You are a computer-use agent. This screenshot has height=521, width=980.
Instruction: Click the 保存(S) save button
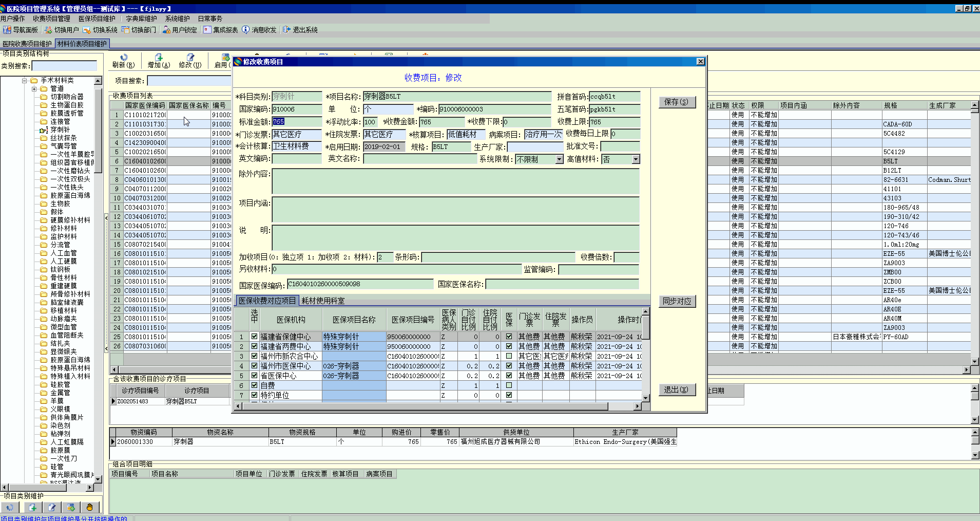tap(677, 102)
